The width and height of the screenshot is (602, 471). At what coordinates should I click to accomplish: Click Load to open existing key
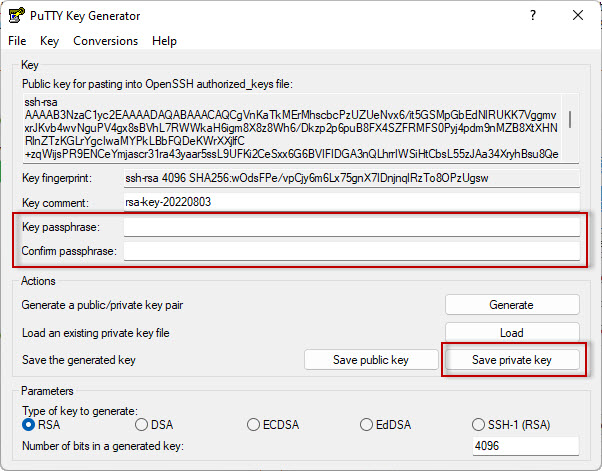coord(512,332)
